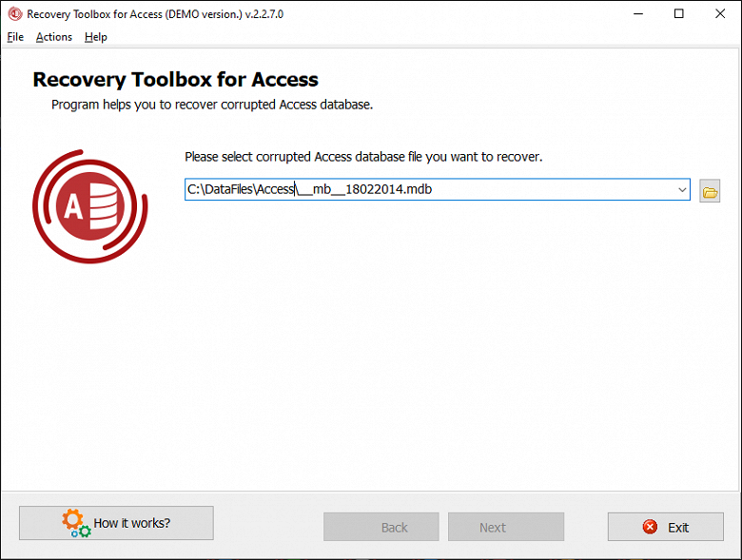Click the Next button

point(506,527)
